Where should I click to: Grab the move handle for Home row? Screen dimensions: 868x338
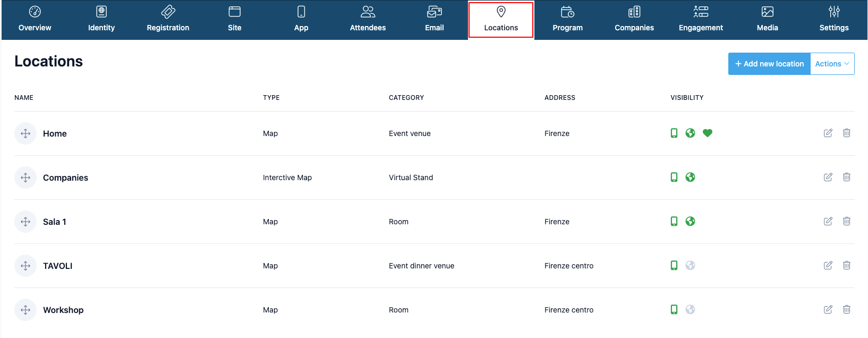click(25, 133)
